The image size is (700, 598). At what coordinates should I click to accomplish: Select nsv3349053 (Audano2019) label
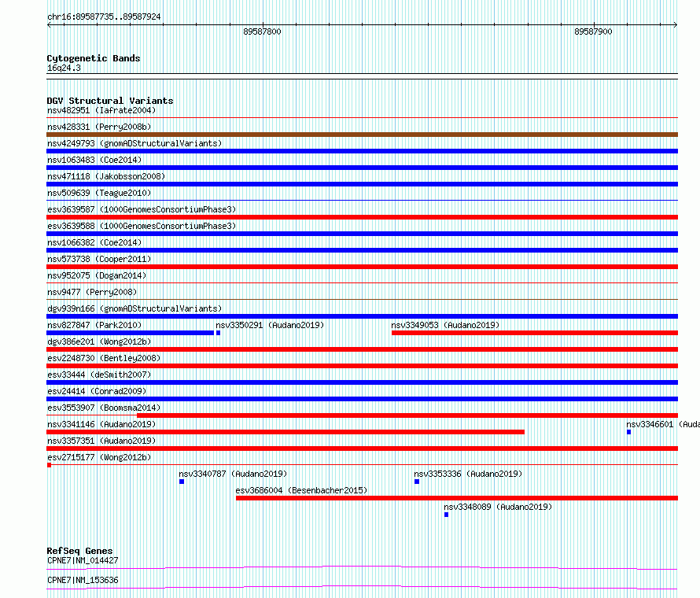click(x=445, y=325)
